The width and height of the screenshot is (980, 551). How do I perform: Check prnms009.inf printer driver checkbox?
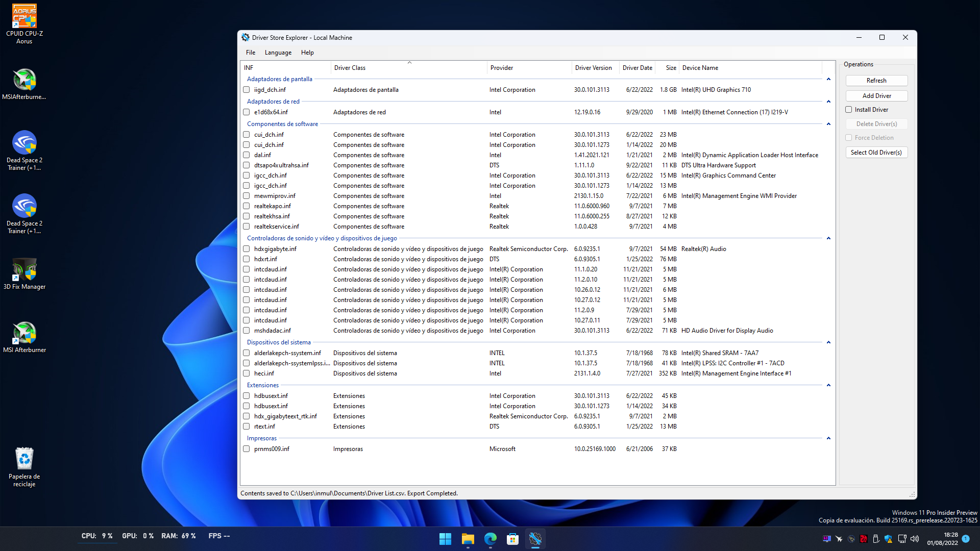pos(247,449)
